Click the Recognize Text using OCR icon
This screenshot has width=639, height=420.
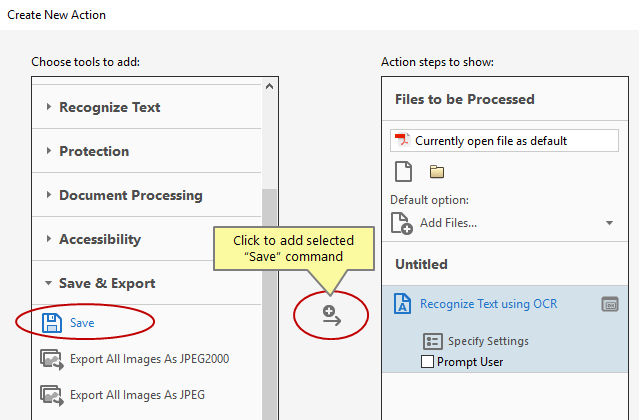pos(402,304)
